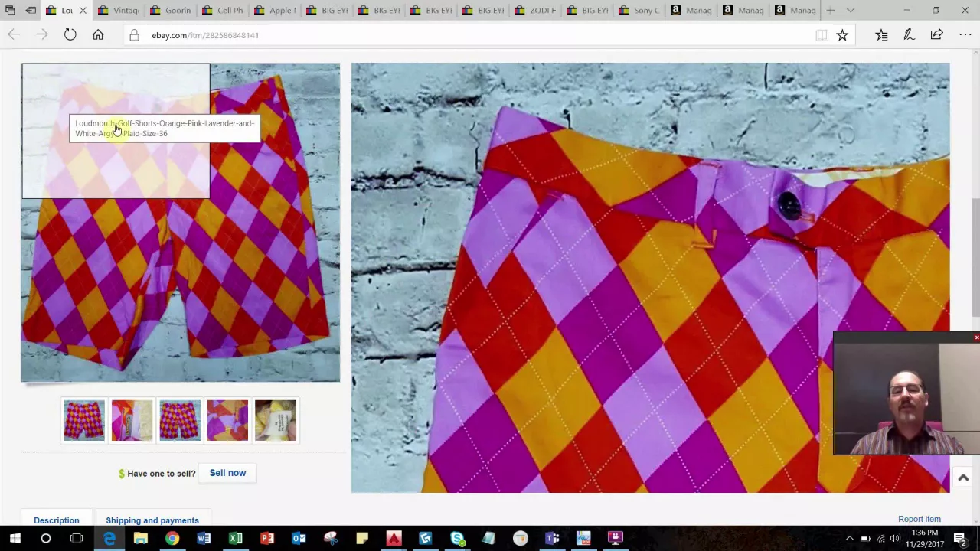Add web notes with pen icon
Viewport: 980px width, 551px height.
click(x=909, y=34)
